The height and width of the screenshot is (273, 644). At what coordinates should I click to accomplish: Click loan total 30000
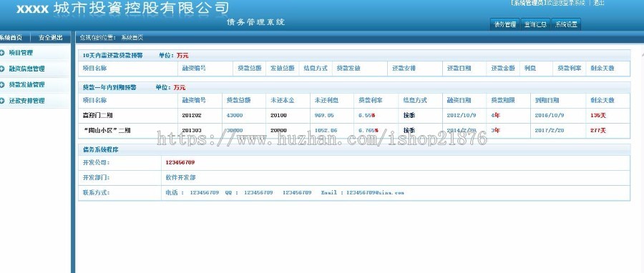235,130
